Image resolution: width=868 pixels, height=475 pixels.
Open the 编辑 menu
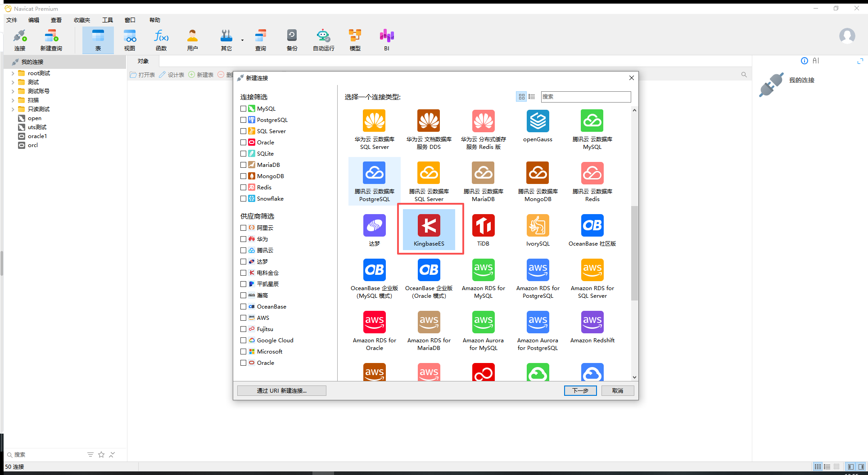[x=34, y=20]
